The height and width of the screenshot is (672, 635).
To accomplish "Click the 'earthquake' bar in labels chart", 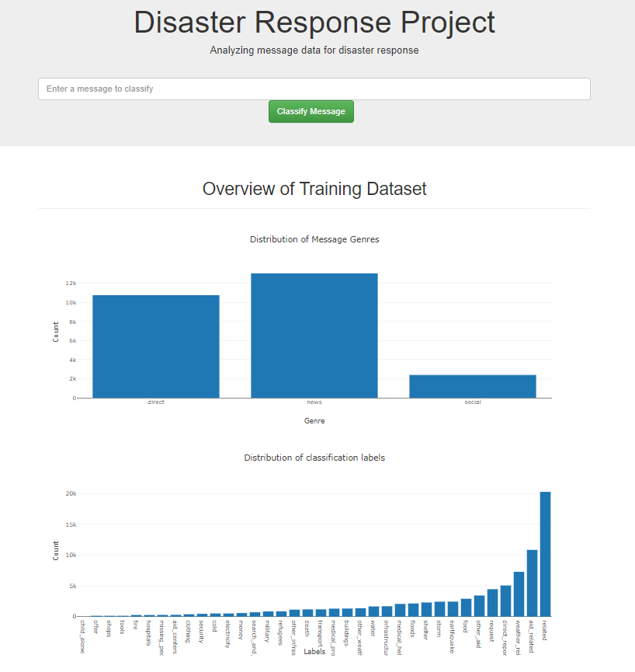I will pos(453,609).
